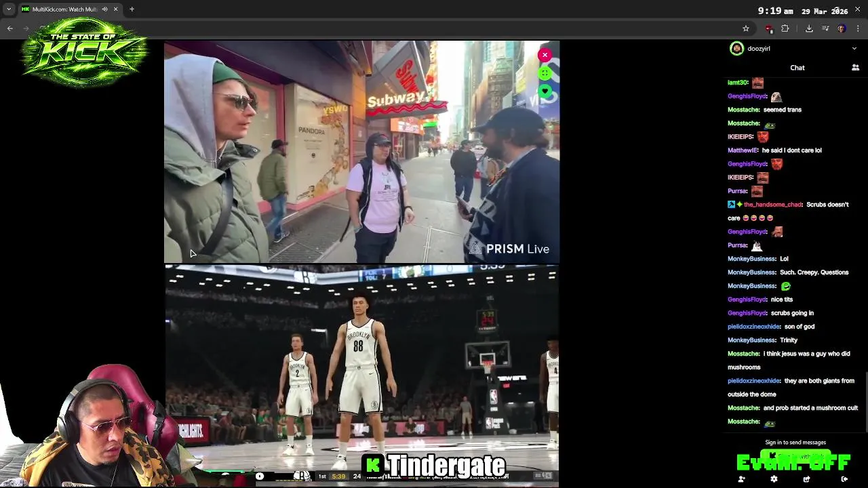Screen dimensions: 868x488
Task: Close the top stream with the pink X
Action: [x=545, y=55]
